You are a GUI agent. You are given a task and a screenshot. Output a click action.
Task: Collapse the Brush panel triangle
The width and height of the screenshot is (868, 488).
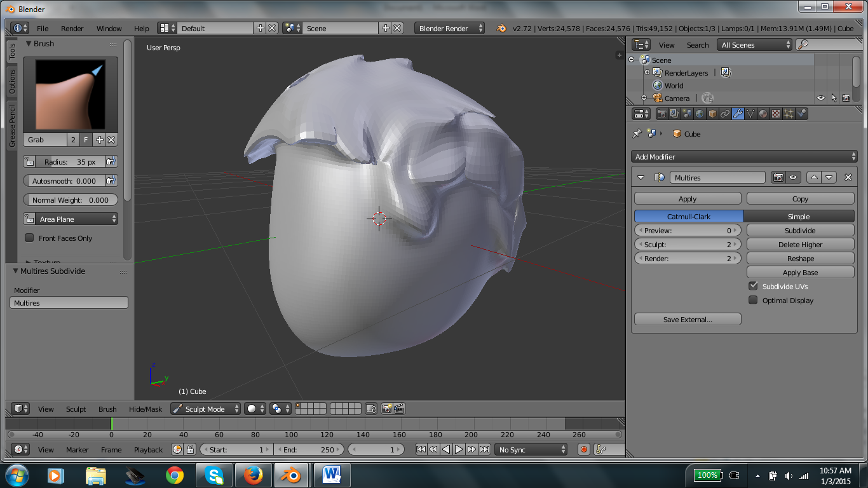(29, 44)
